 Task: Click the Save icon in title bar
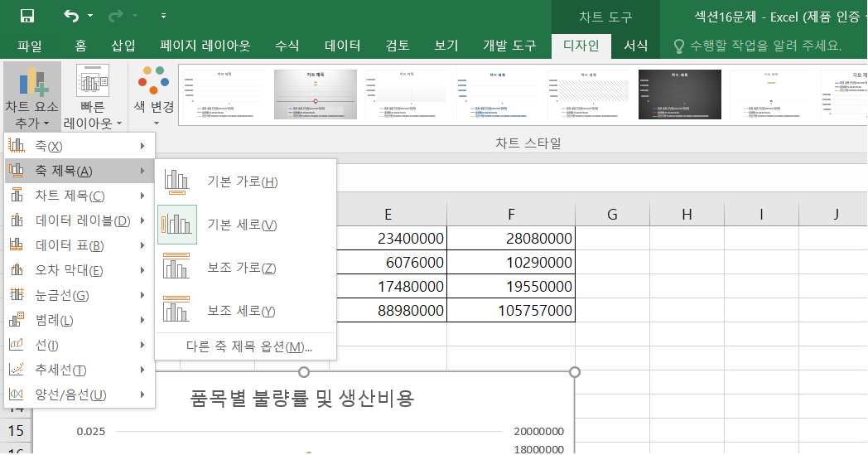(27, 16)
